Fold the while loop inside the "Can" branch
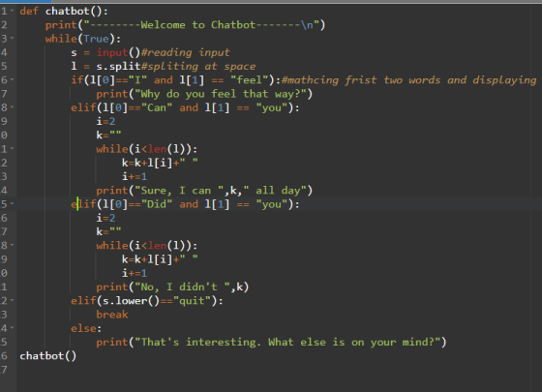542x392 pixels. click(12, 149)
